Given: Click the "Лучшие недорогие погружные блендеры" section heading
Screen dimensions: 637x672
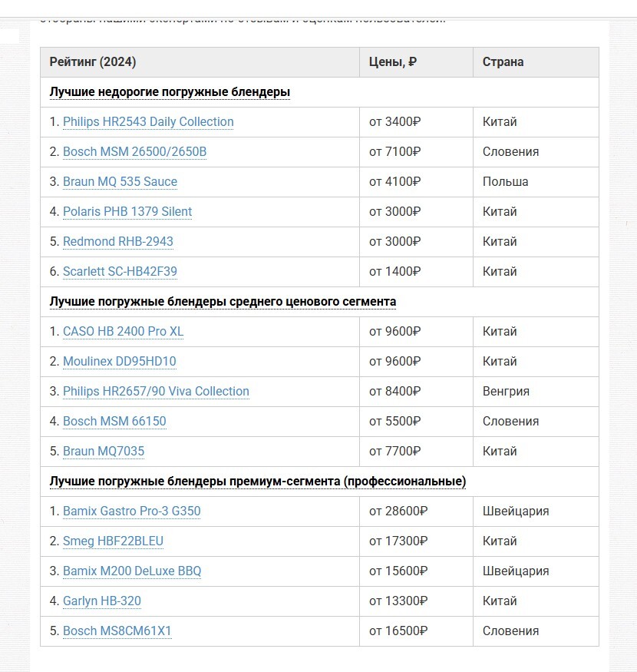Looking at the screenshot, I should 170,92.
